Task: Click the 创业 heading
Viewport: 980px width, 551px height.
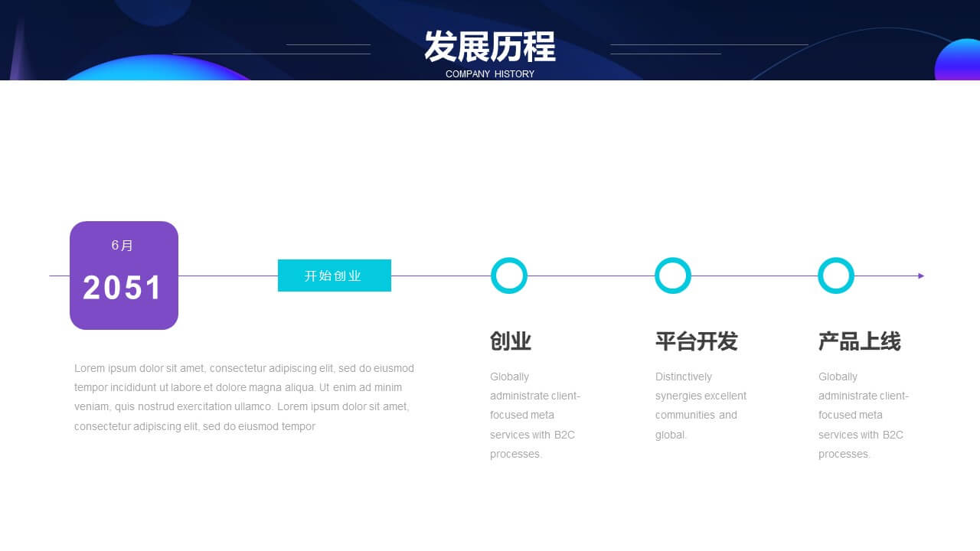Action: point(511,341)
